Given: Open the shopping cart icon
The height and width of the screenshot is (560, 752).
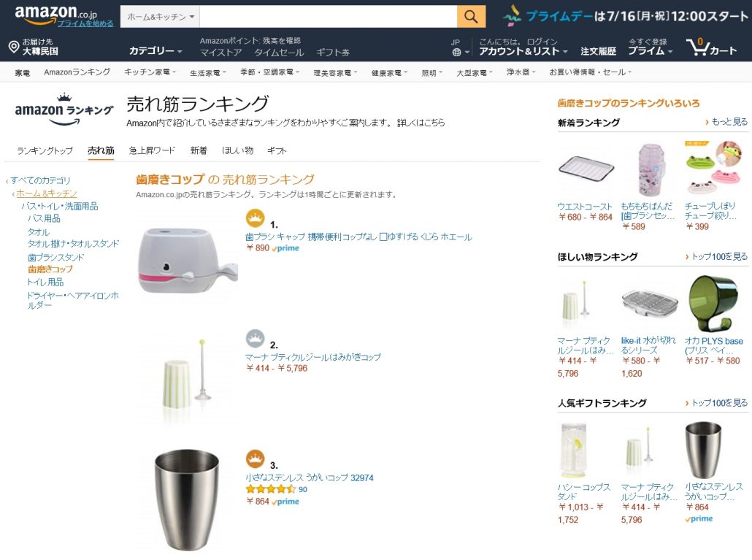Looking at the screenshot, I should 699,47.
